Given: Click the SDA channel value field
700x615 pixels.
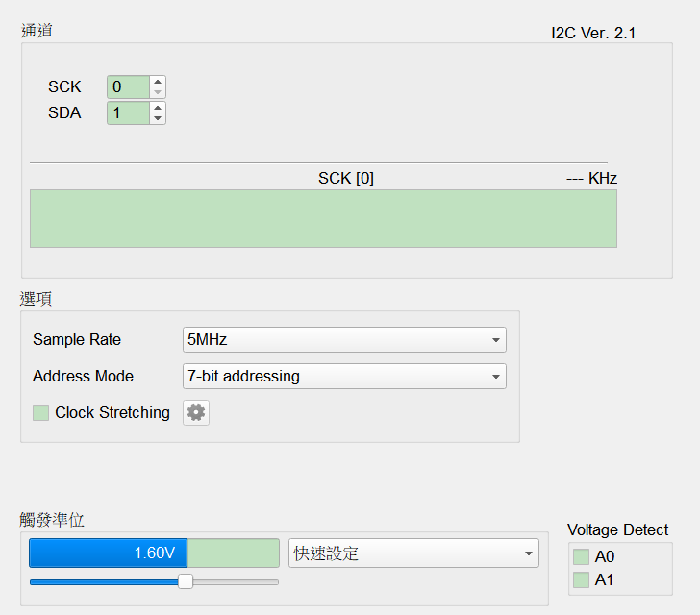Looking at the screenshot, I should [128, 113].
